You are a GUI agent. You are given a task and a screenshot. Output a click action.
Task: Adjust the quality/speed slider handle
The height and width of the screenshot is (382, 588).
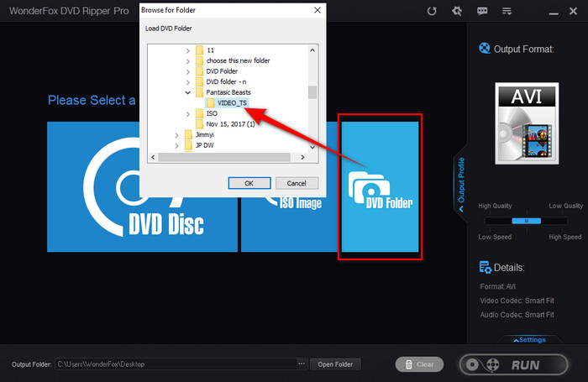(x=526, y=221)
